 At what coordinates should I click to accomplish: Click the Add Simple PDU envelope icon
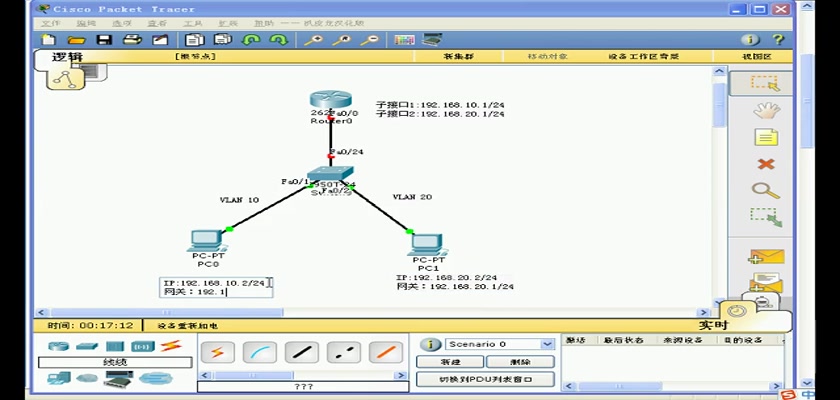(766, 257)
